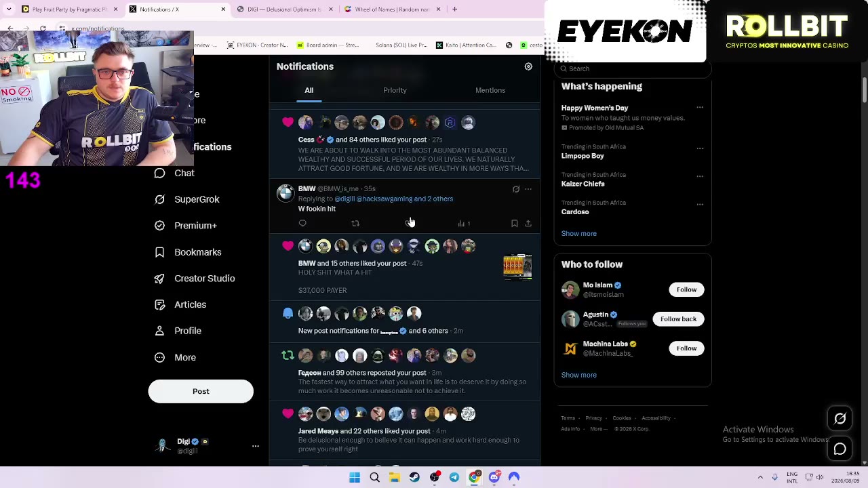The height and width of the screenshot is (488, 868).
Task: Follow Mo Islam
Action: pyautogui.click(x=686, y=289)
